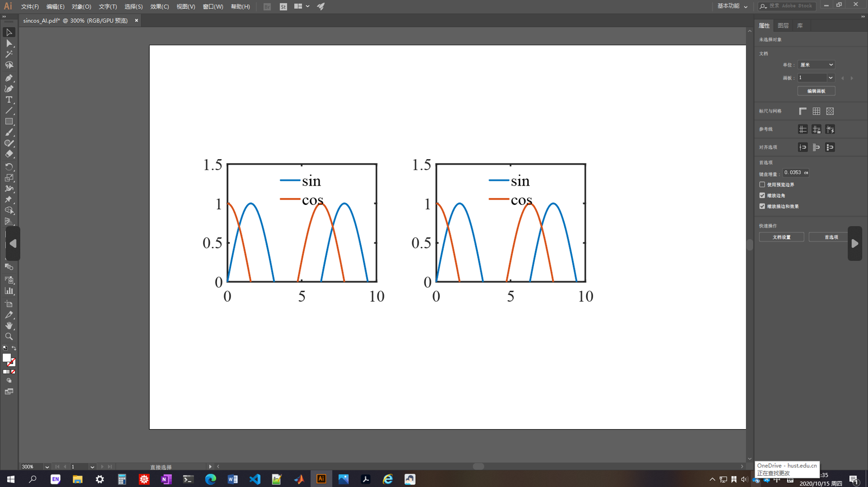Launch Adobe Acrobat from the taskbar
The height and width of the screenshot is (487, 868).
(366, 479)
